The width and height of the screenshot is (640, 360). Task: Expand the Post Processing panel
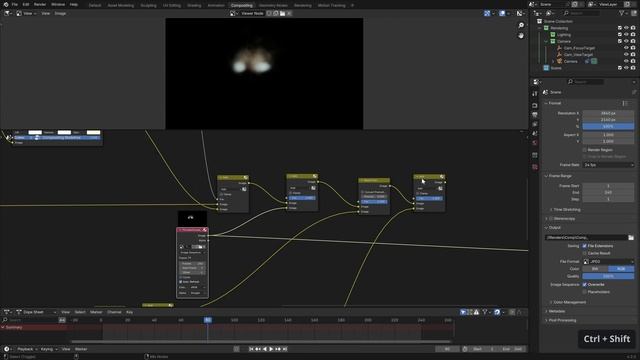(546, 320)
